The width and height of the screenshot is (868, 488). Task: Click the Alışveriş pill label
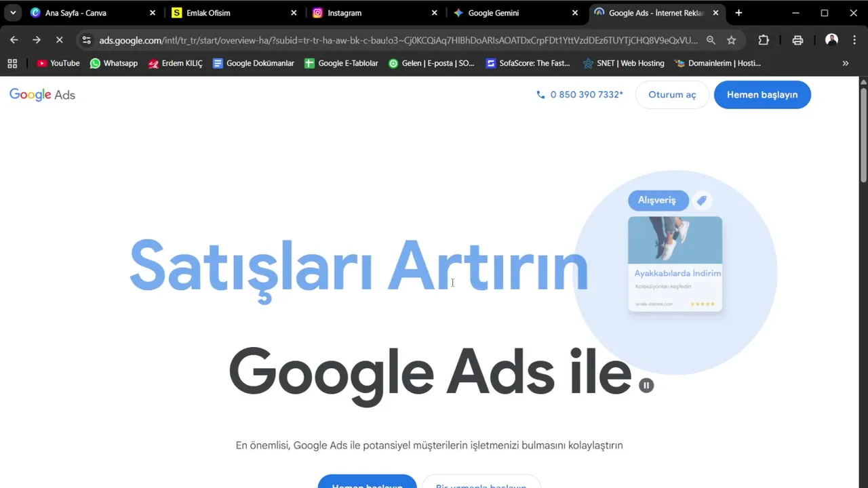tap(657, 200)
